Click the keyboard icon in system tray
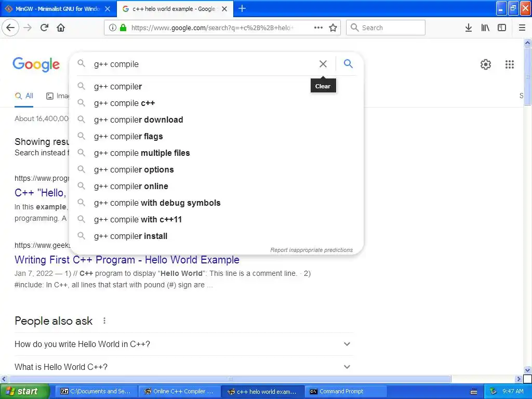 coord(474,392)
